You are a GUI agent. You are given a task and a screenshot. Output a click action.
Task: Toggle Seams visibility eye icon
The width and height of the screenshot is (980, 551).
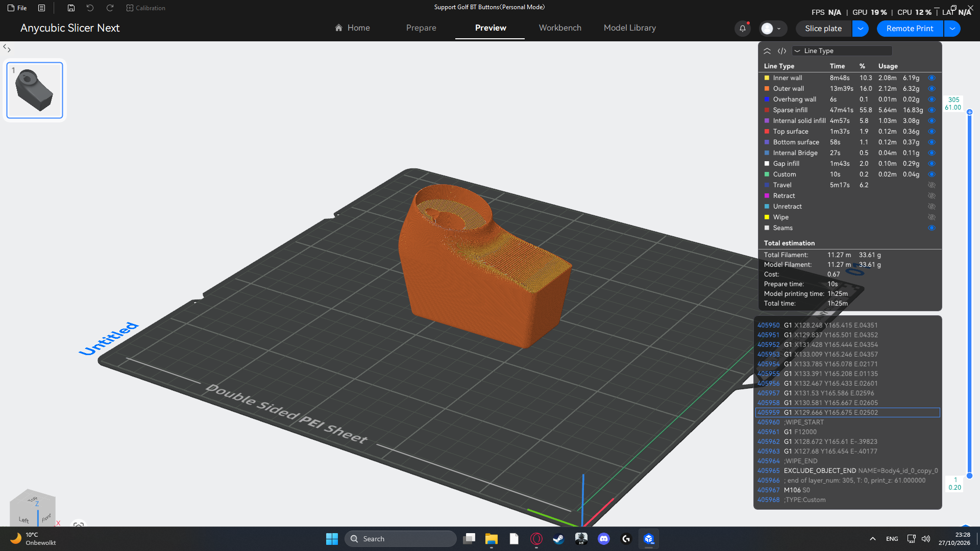click(932, 228)
